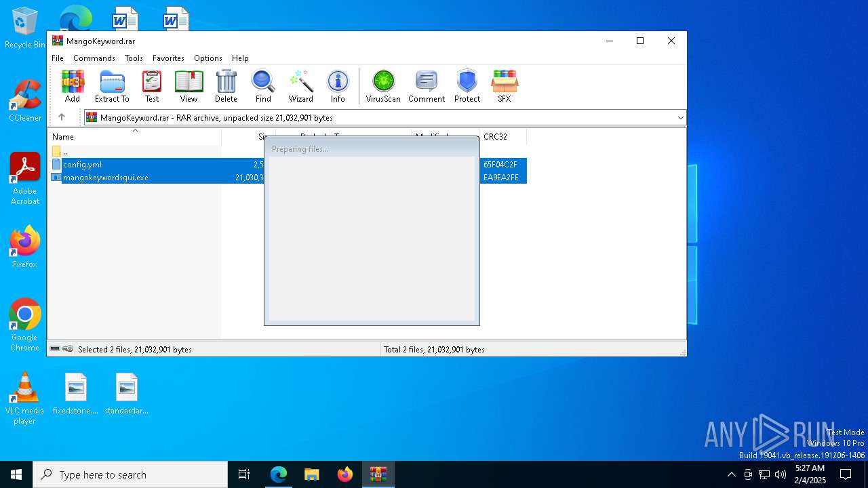Open Google Chrome desktop shortcut

[25, 325]
